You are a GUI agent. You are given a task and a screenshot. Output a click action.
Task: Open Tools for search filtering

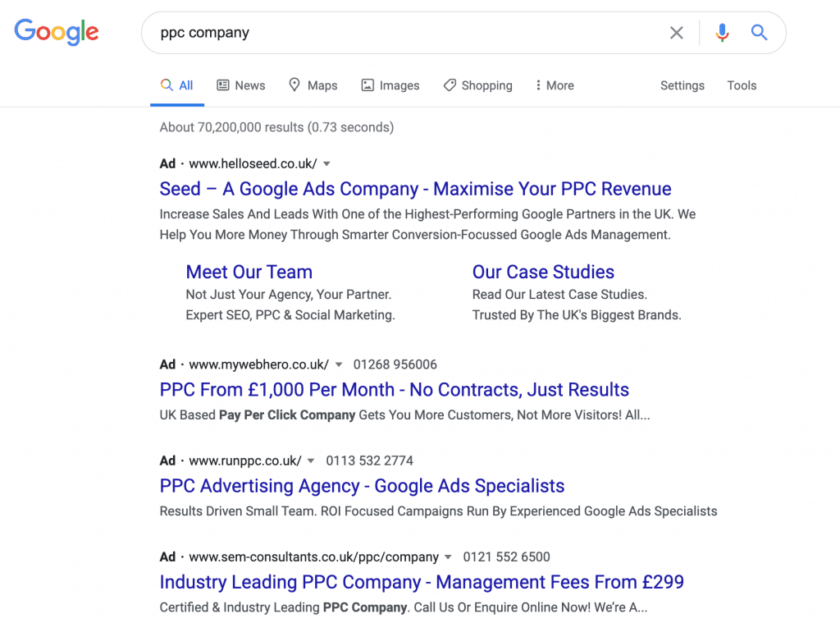pos(741,85)
